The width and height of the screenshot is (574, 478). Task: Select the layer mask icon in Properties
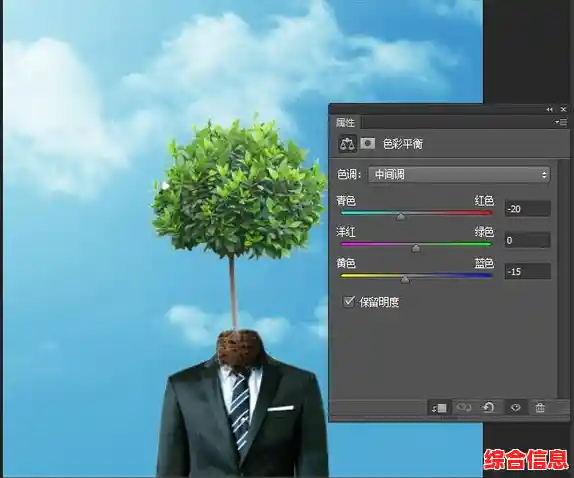pyautogui.click(x=368, y=143)
